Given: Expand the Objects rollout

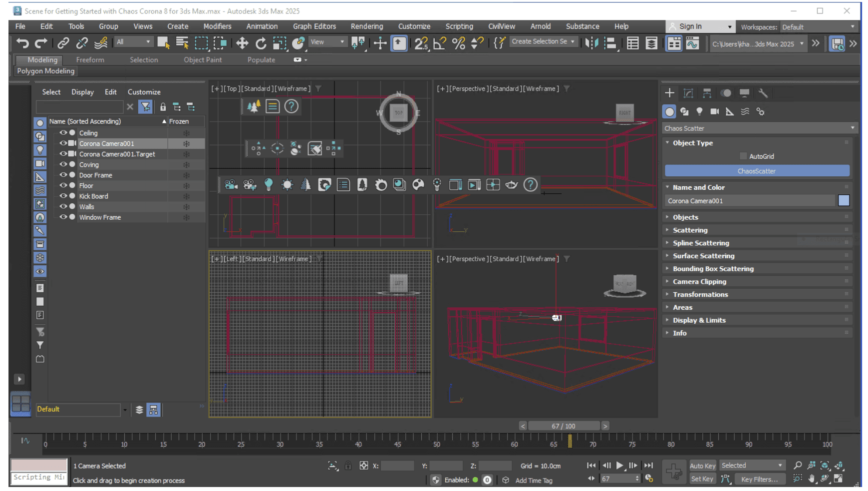Looking at the screenshot, I should pyautogui.click(x=758, y=217).
